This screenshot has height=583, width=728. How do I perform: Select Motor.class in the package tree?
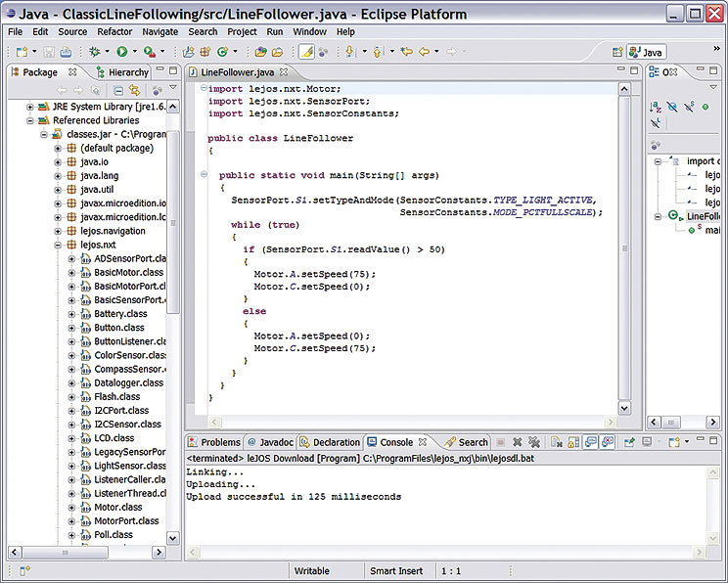coord(118,508)
